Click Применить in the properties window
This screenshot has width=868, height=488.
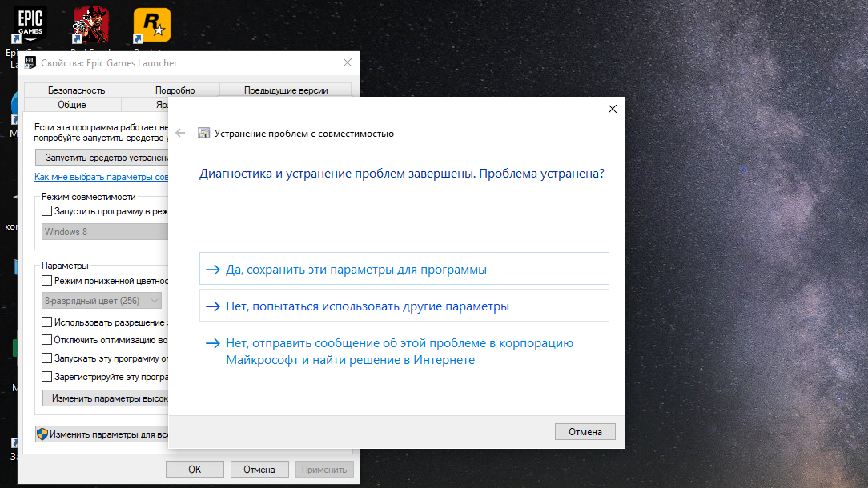click(324, 469)
